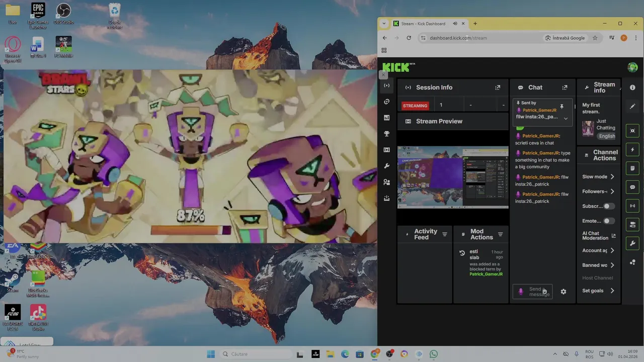Toggle the Stream Preview widget icon on right bar
The image size is (644, 362).
point(632,131)
